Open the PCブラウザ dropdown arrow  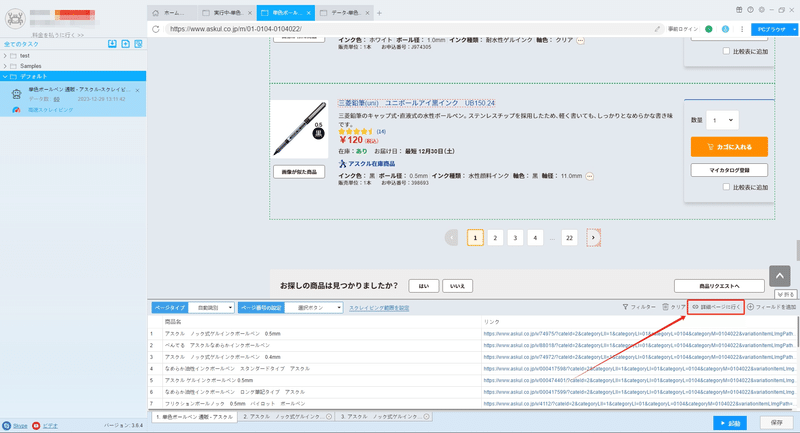(794, 30)
